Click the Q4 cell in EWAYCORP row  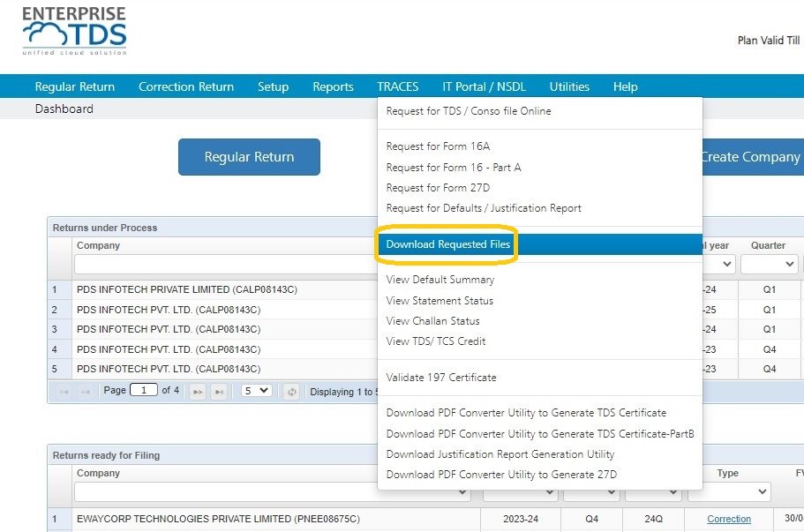click(x=591, y=519)
